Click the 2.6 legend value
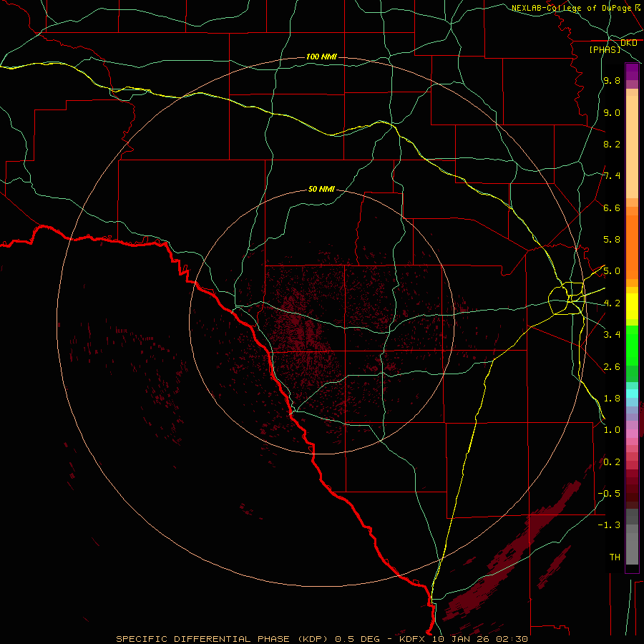 (x=612, y=367)
